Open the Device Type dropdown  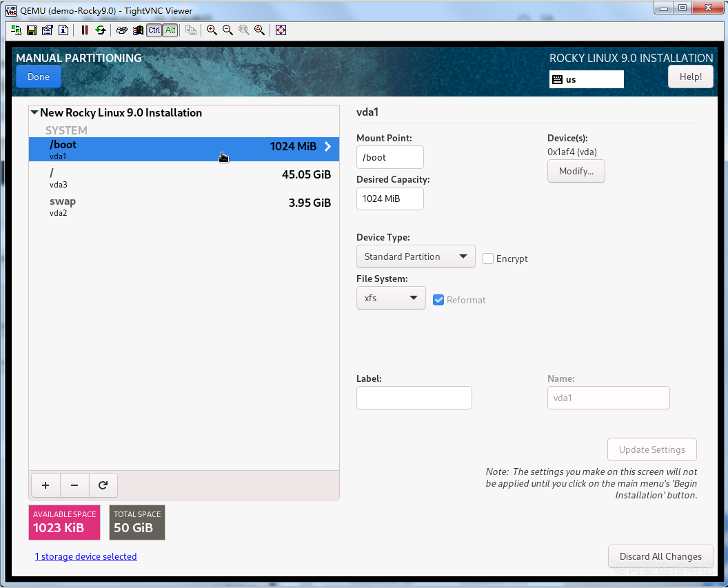416,256
